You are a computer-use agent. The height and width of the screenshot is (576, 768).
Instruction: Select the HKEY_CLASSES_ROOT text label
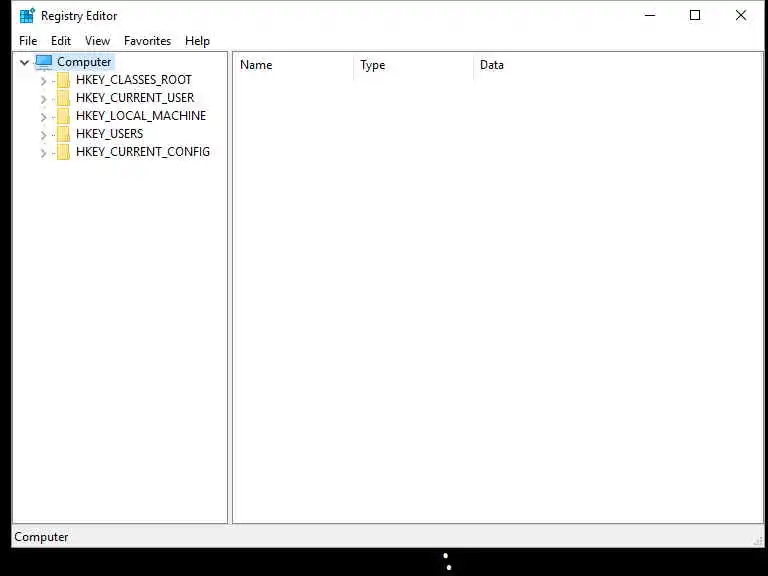134,80
